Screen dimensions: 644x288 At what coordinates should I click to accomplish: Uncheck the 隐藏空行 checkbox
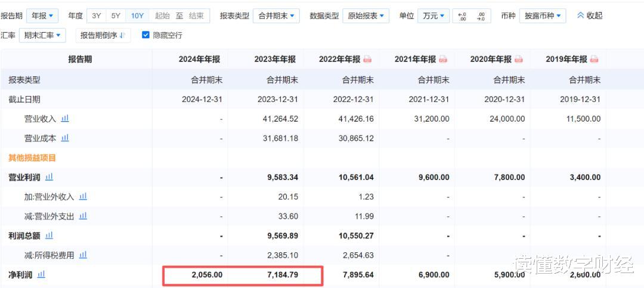[145, 35]
